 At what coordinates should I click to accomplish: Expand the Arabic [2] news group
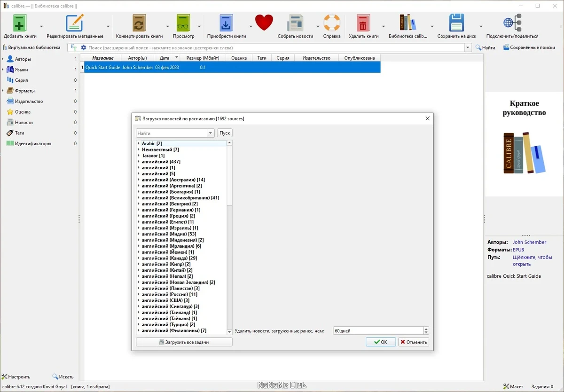point(139,143)
